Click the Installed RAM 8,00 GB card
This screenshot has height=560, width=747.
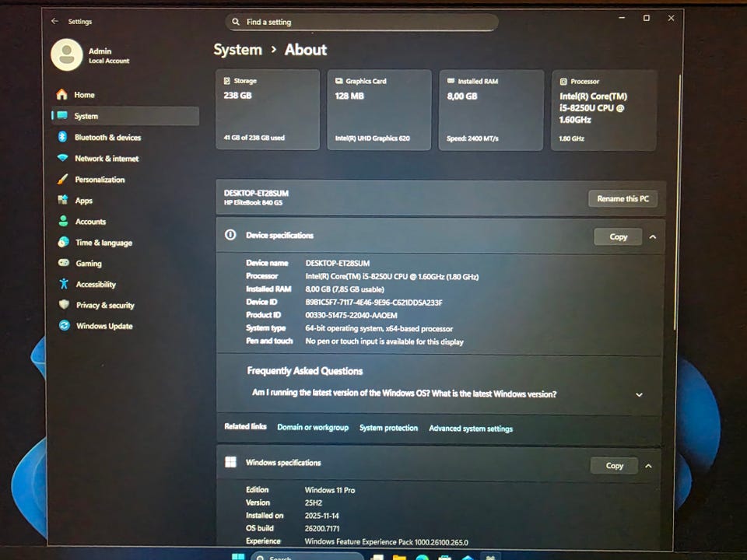[x=491, y=110]
